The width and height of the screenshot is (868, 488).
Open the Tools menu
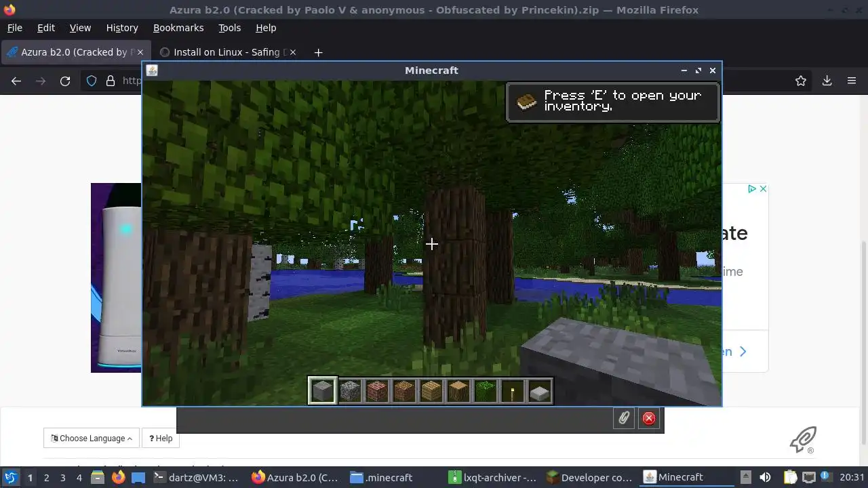coord(229,28)
